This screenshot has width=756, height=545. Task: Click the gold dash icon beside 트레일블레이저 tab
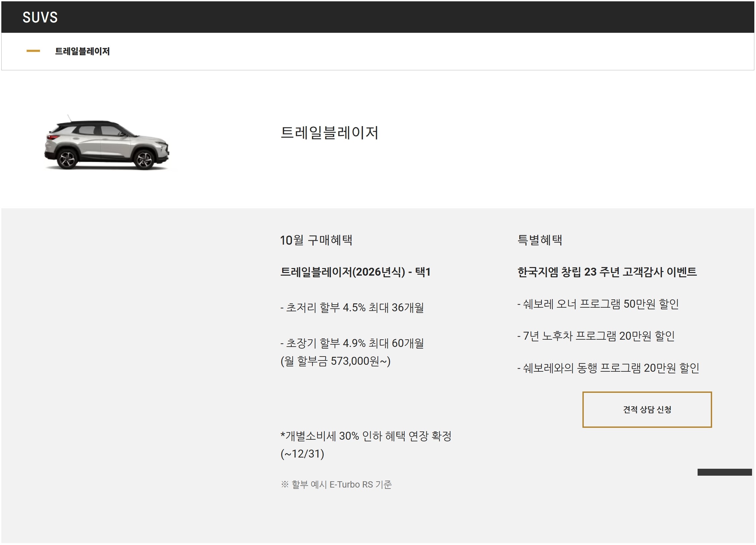pyautogui.click(x=33, y=51)
